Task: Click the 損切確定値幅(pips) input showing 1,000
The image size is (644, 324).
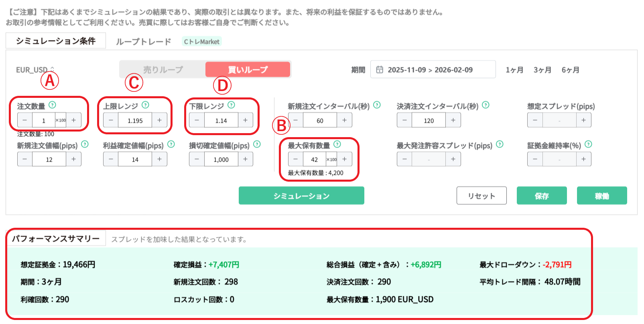Action: coord(221,160)
